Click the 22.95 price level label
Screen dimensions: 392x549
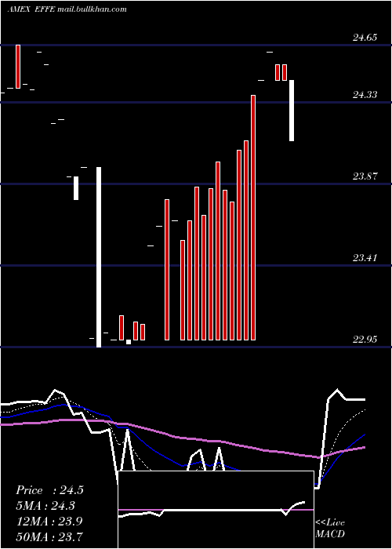(x=365, y=340)
